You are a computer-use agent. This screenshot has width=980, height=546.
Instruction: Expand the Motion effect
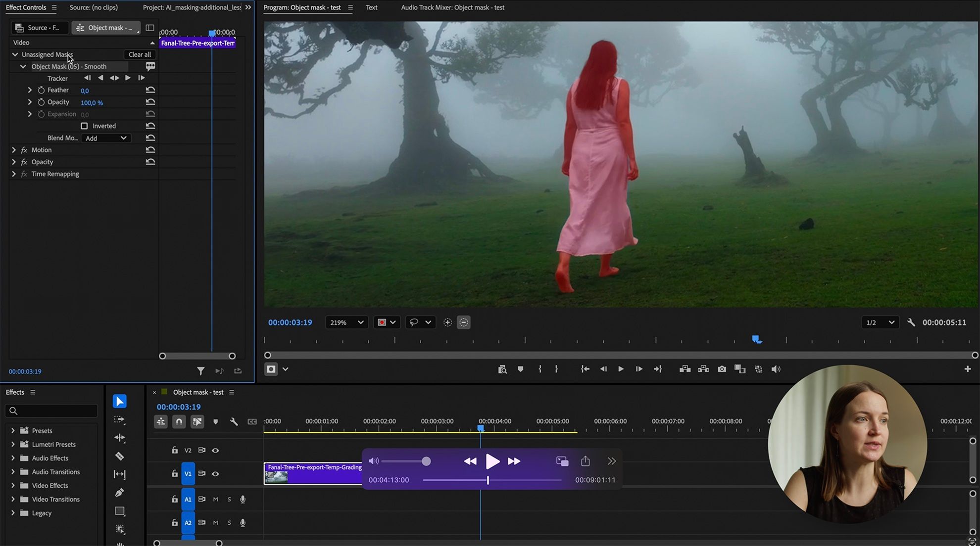pyautogui.click(x=14, y=150)
